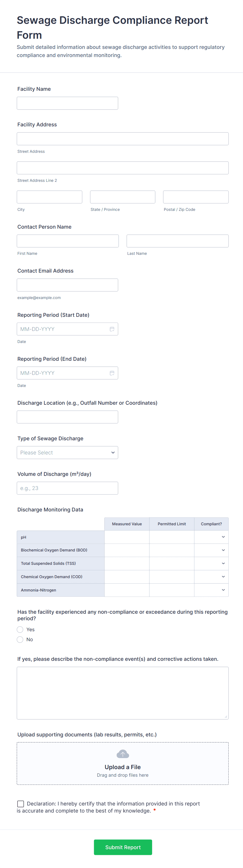The width and height of the screenshot is (243, 868).
Task: Open the Type of Sewage Discharge dropdown
Action: (67, 453)
